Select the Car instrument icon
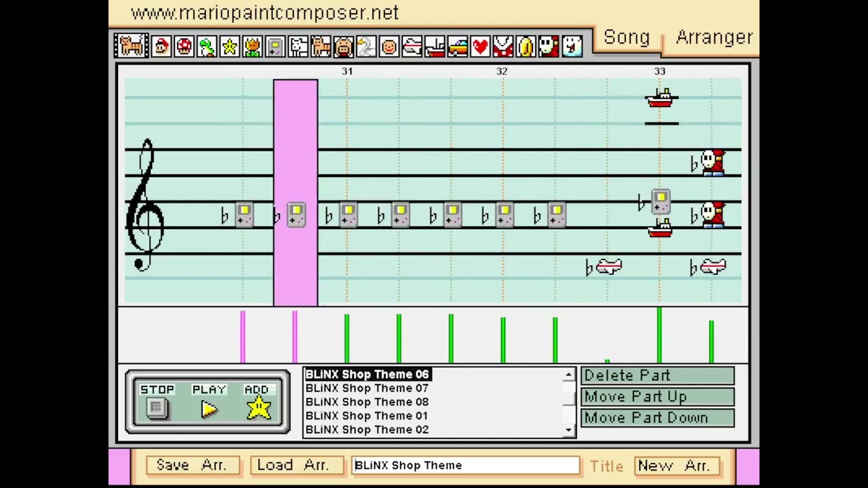The height and width of the screenshot is (488, 868). [x=458, y=46]
